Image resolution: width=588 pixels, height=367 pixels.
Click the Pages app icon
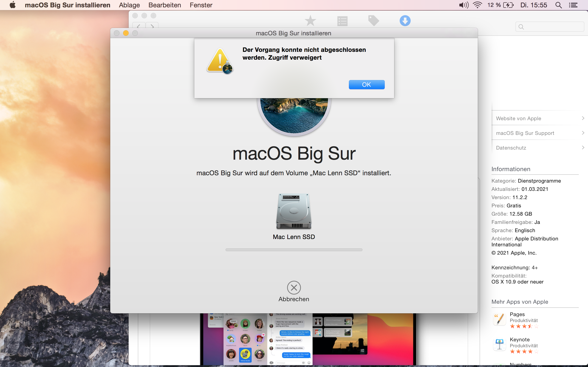[499, 320]
